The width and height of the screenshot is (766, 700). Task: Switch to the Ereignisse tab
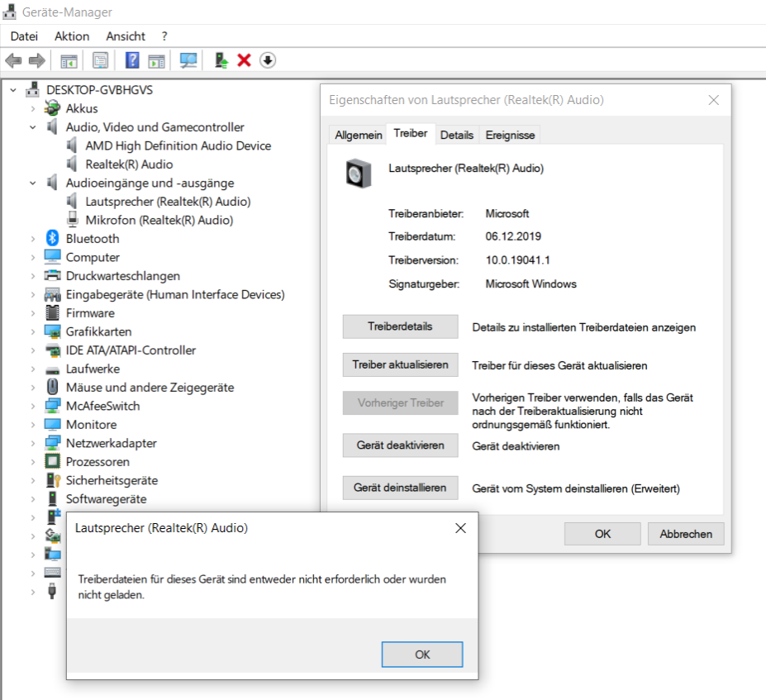click(510, 135)
